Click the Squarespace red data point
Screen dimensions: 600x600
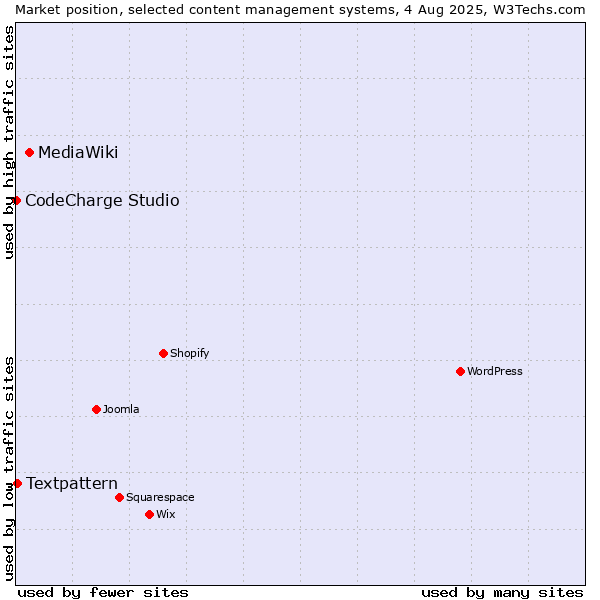click(x=119, y=497)
